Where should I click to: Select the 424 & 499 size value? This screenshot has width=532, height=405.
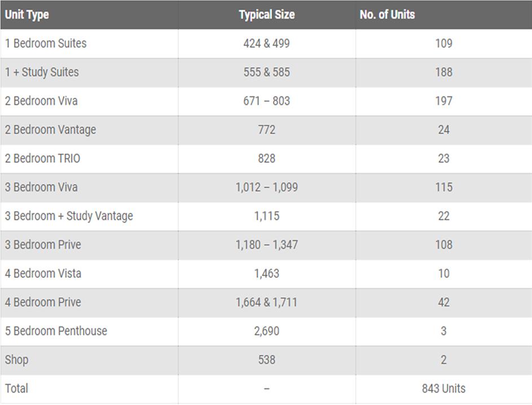[x=267, y=43]
